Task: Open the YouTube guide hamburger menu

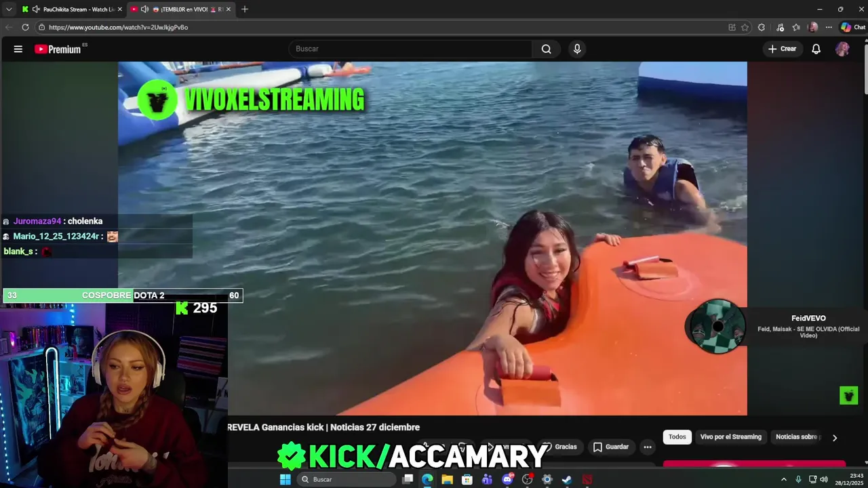Action: [x=18, y=49]
